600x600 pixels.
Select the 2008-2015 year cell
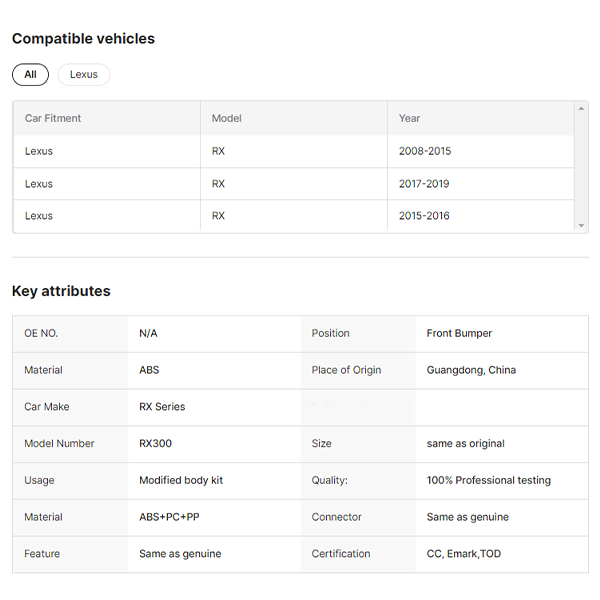coord(425,151)
